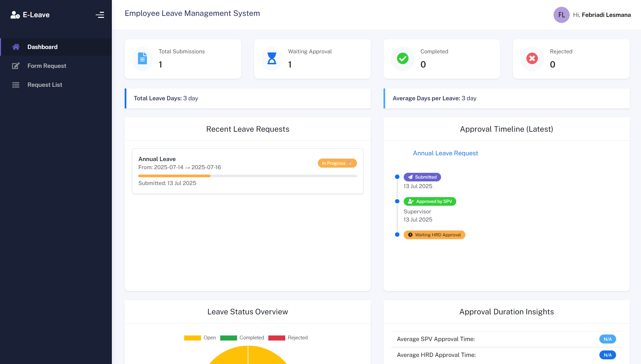The height and width of the screenshot is (364, 641).
Task: Click the In Progress status badge
Action: coord(337,163)
